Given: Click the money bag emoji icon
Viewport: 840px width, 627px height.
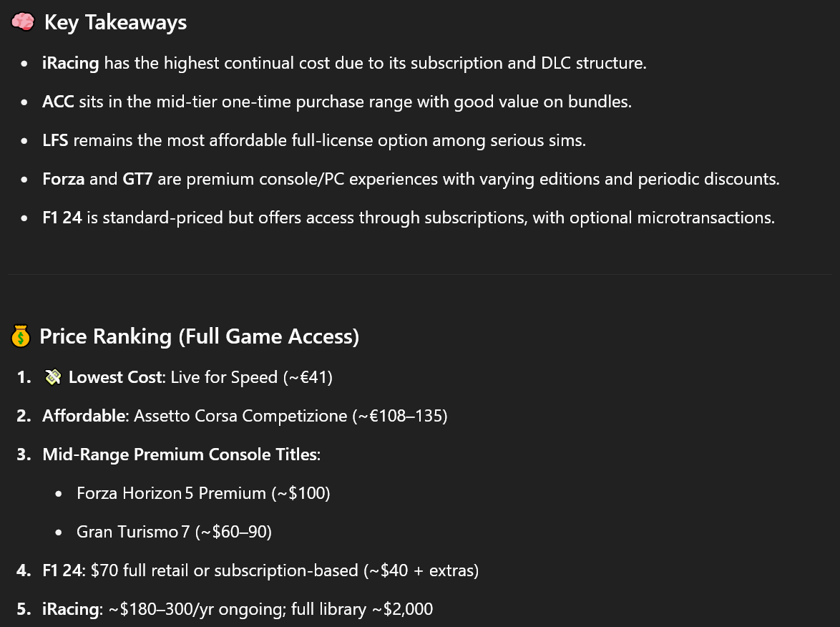Looking at the screenshot, I should 20,336.
